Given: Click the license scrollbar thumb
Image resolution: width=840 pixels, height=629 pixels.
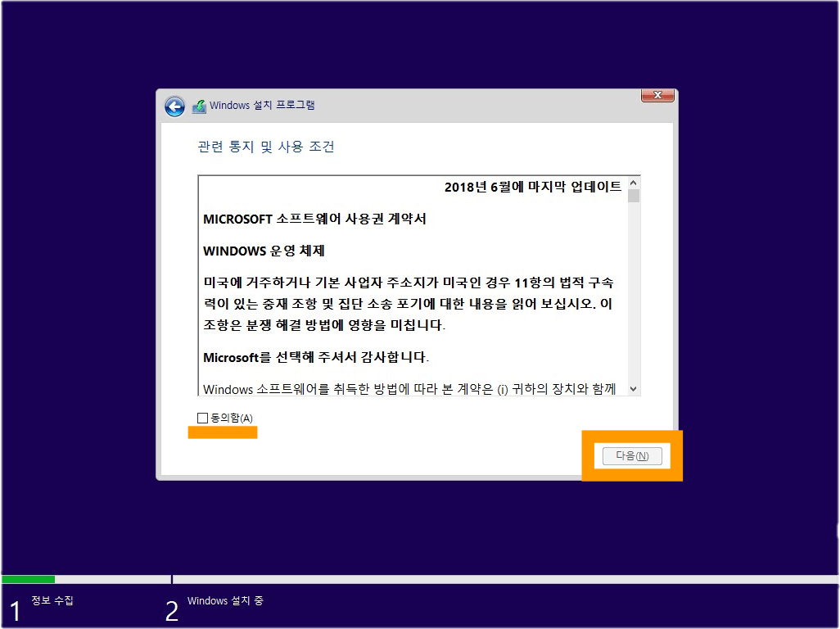Looking at the screenshot, I should point(633,196).
